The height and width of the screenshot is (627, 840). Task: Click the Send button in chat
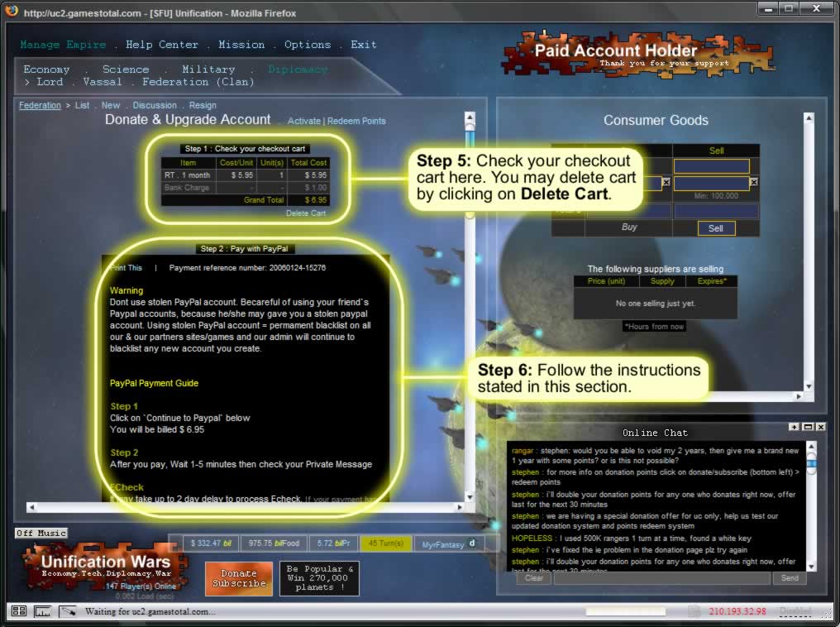click(x=790, y=578)
